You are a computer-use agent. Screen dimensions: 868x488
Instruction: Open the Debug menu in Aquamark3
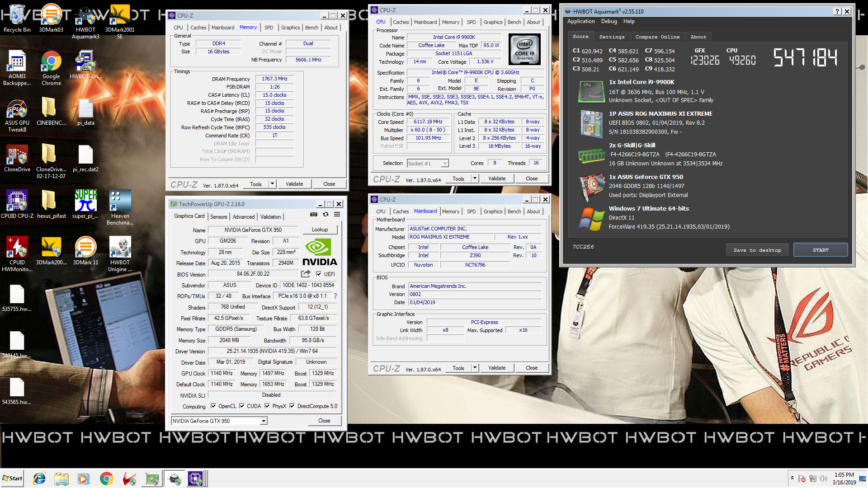click(x=609, y=21)
